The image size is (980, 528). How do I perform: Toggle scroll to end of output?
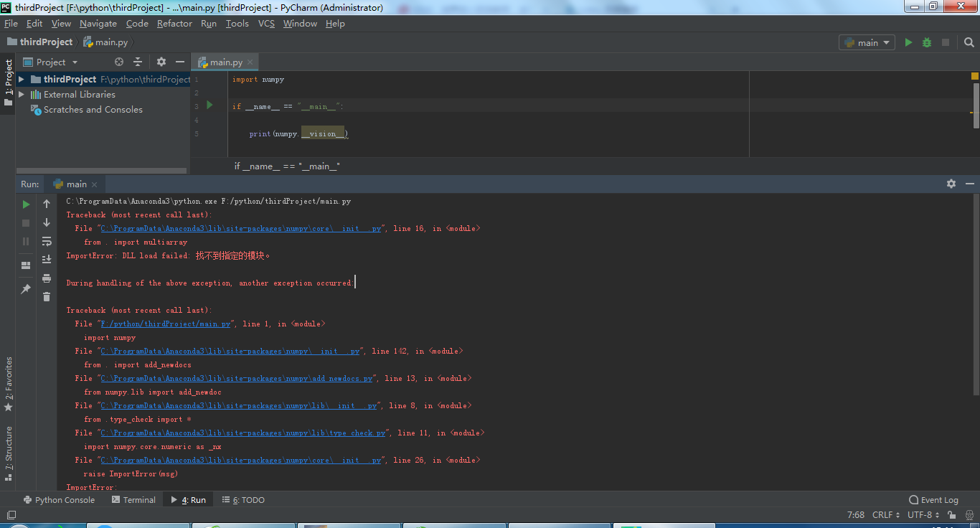click(47, 260)
